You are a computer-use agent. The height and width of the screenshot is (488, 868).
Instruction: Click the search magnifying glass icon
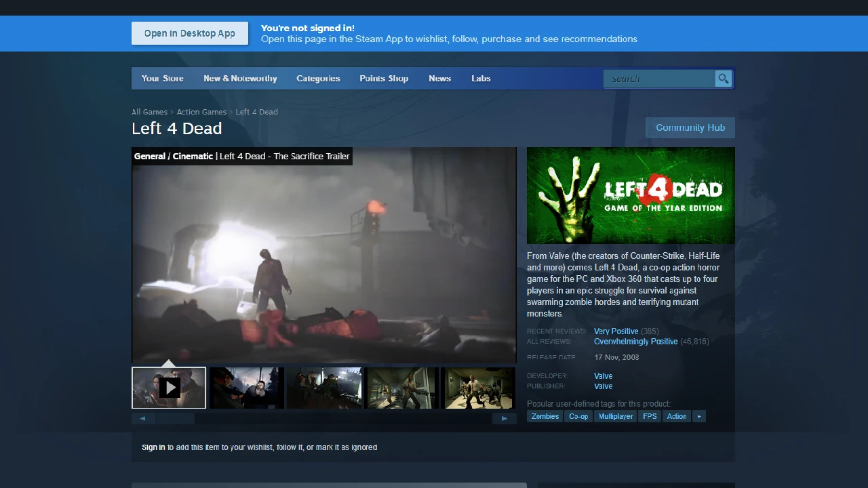tap(723, 78)
